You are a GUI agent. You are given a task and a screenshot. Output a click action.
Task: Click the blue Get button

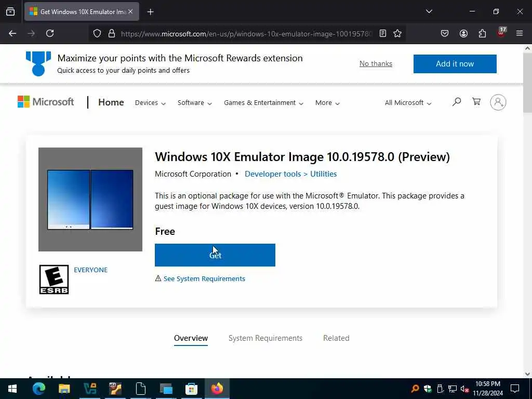point(215,255)
